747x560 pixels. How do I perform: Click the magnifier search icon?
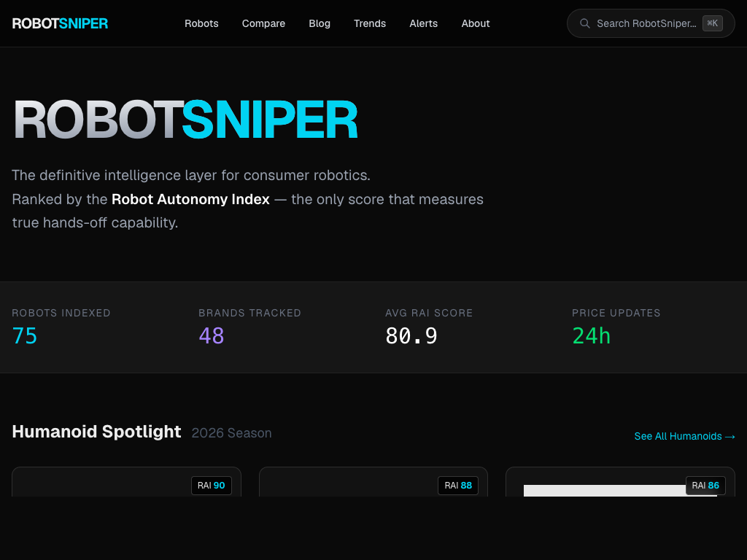click(x=584, y=23)
